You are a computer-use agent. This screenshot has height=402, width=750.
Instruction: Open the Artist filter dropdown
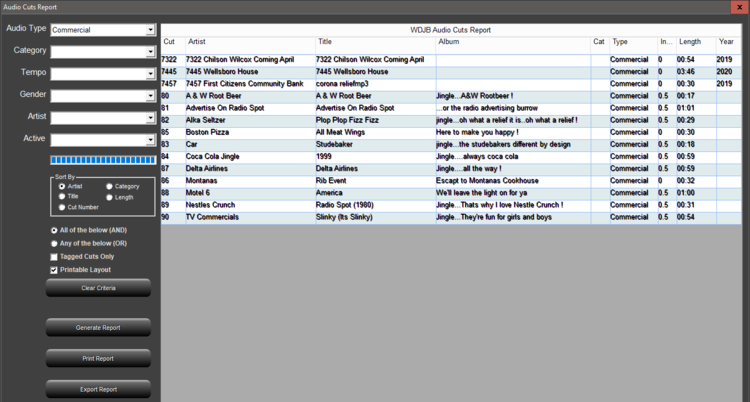pyautogui.click(x=150, y=118)
